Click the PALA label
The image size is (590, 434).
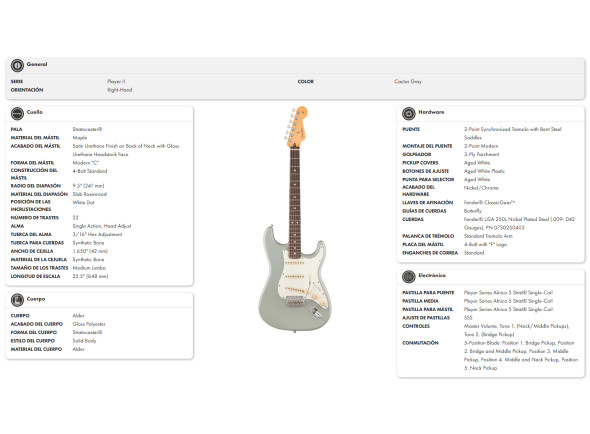click(x=17, y=129)
